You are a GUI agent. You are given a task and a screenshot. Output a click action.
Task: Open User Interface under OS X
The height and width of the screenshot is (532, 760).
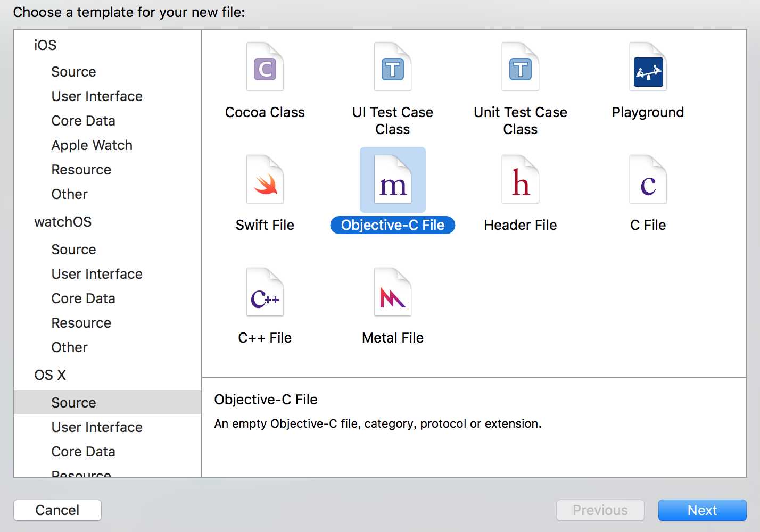(97, 427)
